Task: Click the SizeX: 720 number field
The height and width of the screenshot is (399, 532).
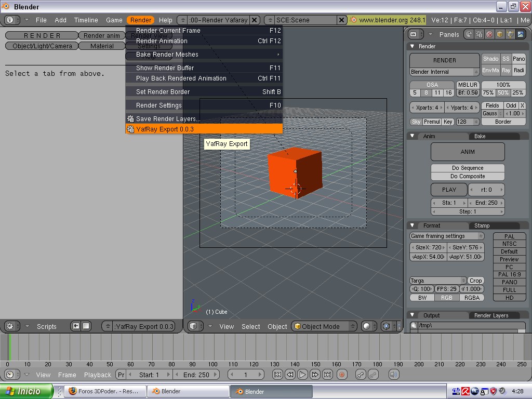Action: coord(428,247)
